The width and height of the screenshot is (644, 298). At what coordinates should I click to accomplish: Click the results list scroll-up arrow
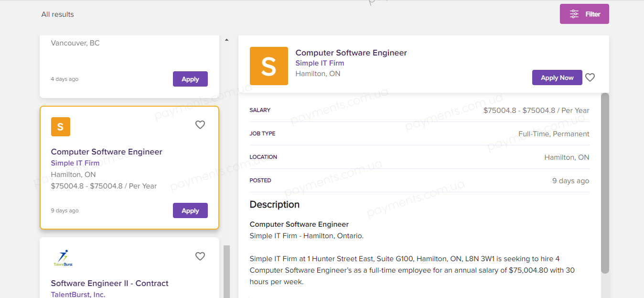[226, 40]
